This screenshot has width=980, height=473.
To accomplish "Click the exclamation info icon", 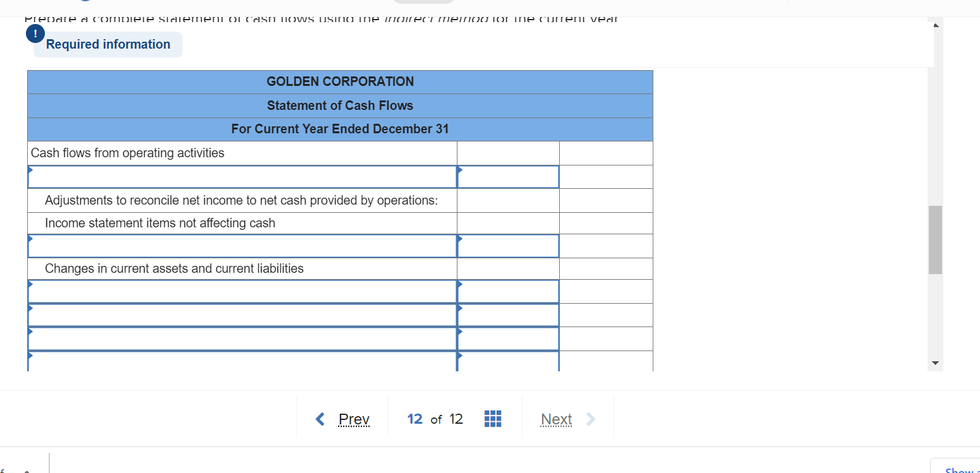I will [35, 33].
